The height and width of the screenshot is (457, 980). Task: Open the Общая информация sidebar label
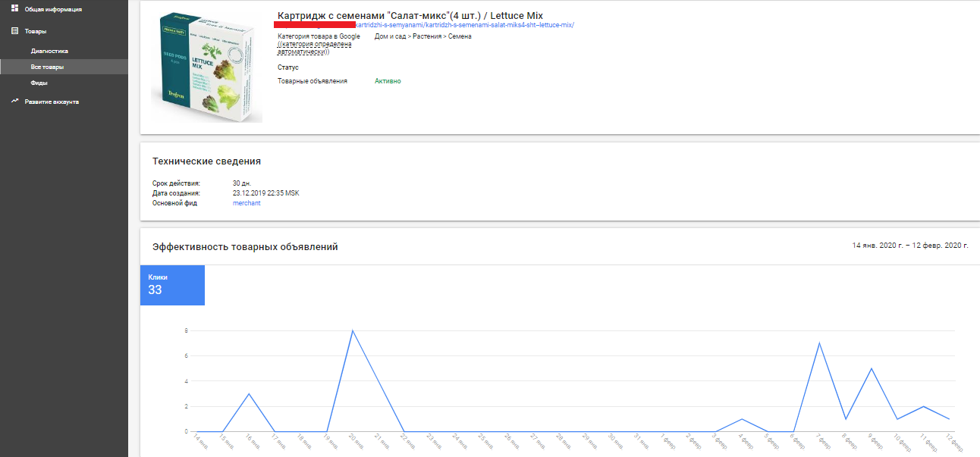coord(53,9)
